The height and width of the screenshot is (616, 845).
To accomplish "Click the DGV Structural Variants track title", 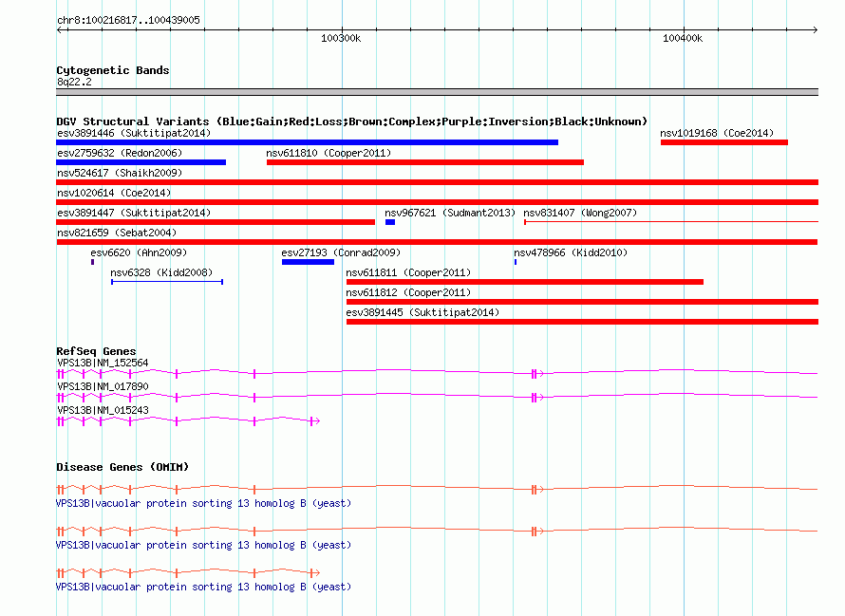I will coord(351,121).
